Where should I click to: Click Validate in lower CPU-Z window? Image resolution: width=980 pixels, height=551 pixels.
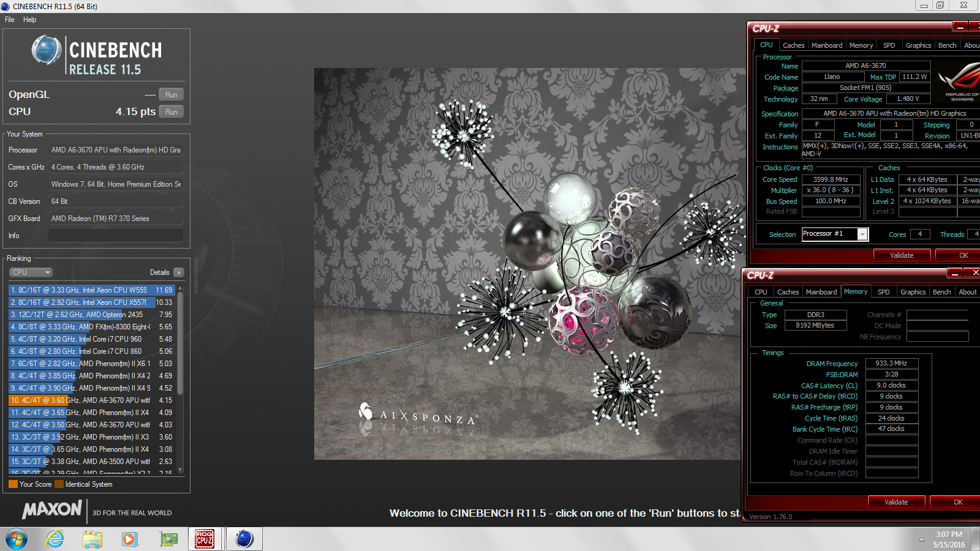[896, 502]
